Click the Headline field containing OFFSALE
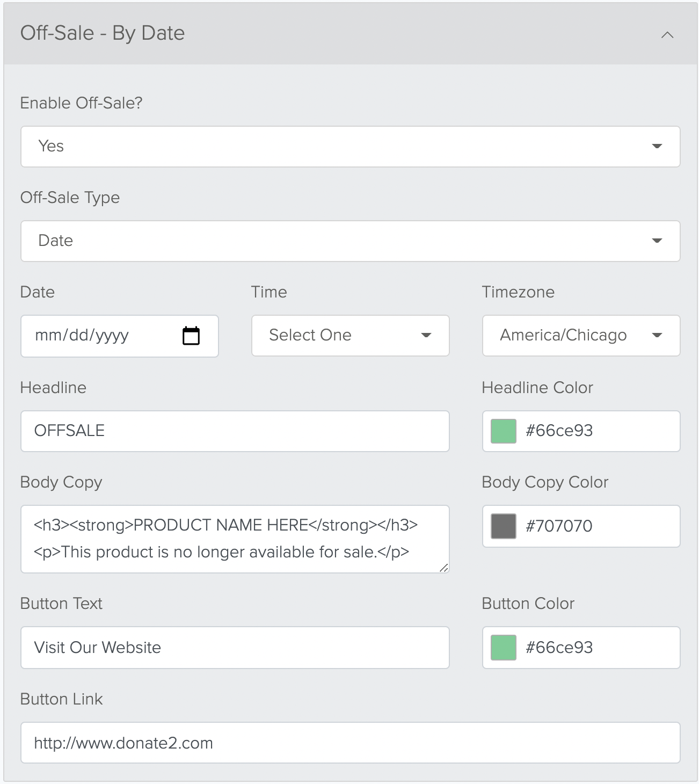The image size is (699, 784). coord(235,431)
